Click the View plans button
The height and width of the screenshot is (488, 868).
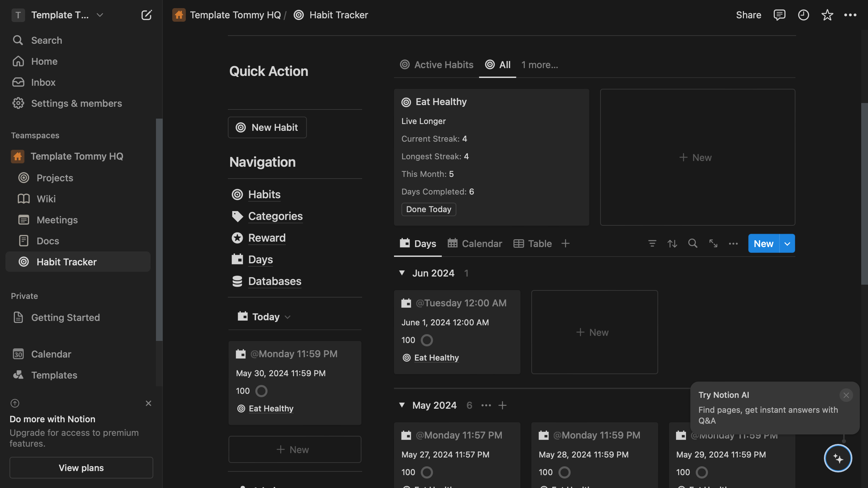[81, 468]
